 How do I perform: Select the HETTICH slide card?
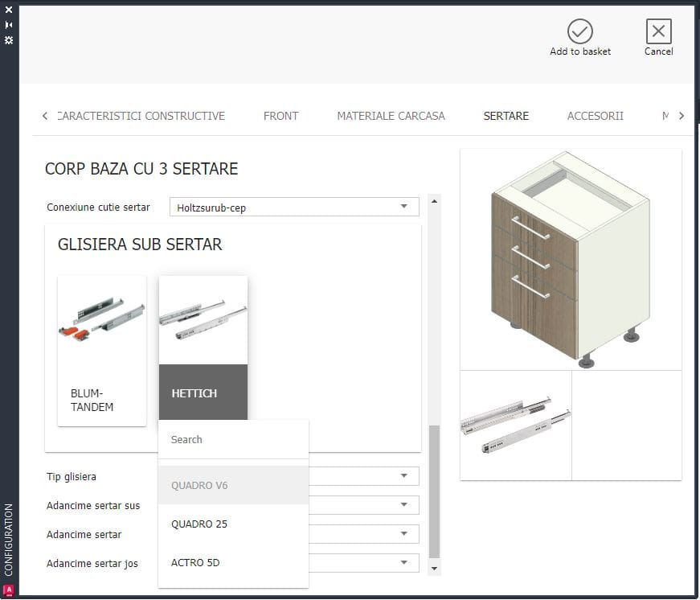(203, 351)
